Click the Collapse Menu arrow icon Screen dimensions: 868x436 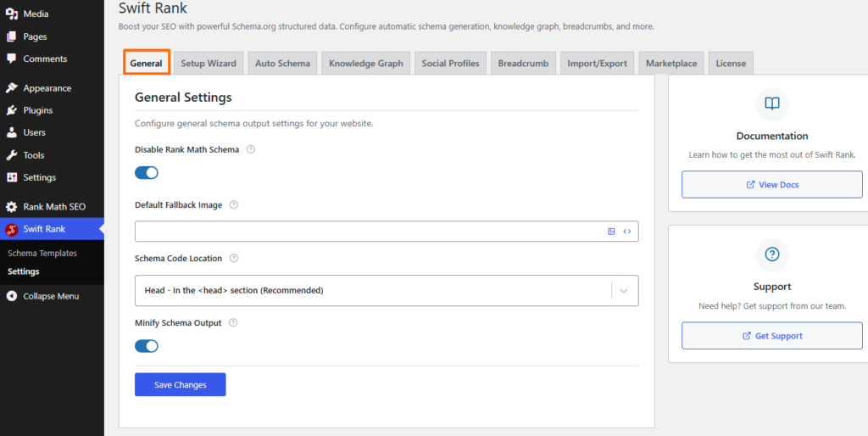(12, 296)
